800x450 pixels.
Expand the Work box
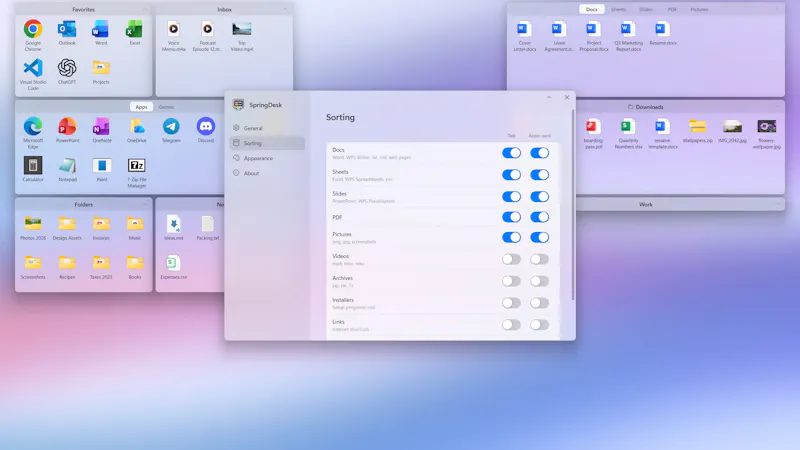click(x=778, y=204)
